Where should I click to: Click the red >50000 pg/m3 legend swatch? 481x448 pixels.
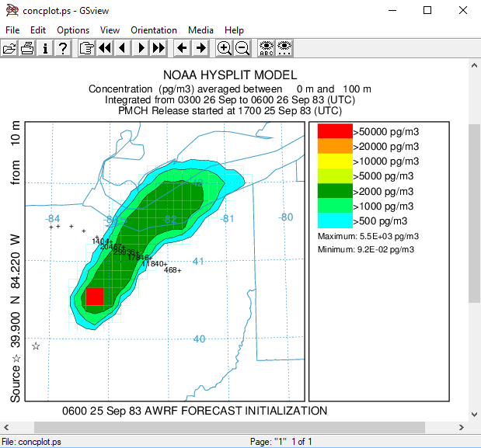[335, 131]
